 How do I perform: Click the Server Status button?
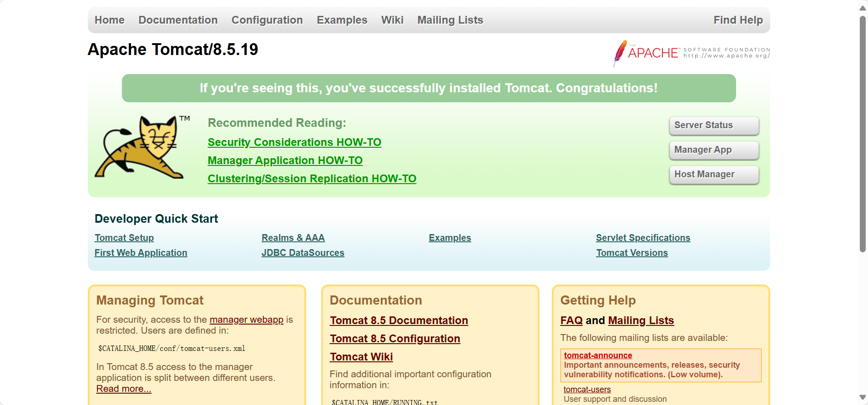pyautogui.click(x=714, y=125)
